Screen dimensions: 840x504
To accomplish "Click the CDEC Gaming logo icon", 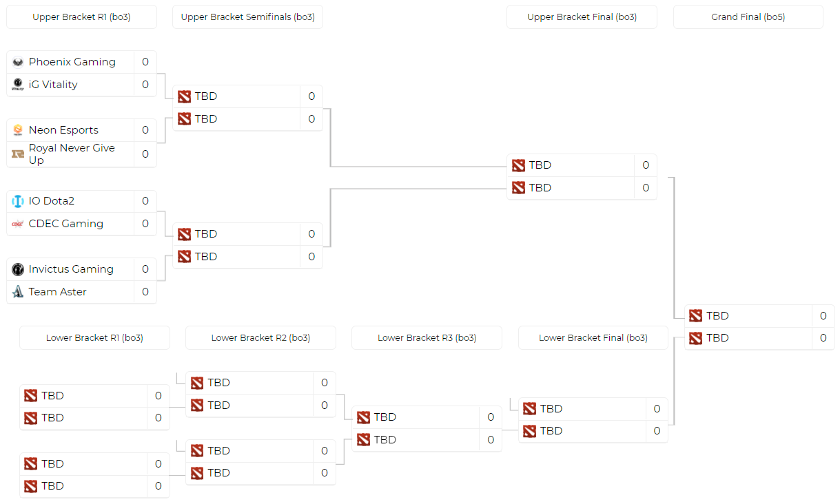I will click(x=18, y=224).
